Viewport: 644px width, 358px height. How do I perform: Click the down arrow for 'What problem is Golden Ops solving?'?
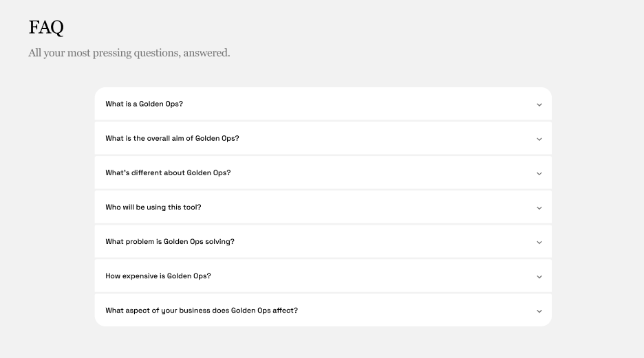[539, 243]
